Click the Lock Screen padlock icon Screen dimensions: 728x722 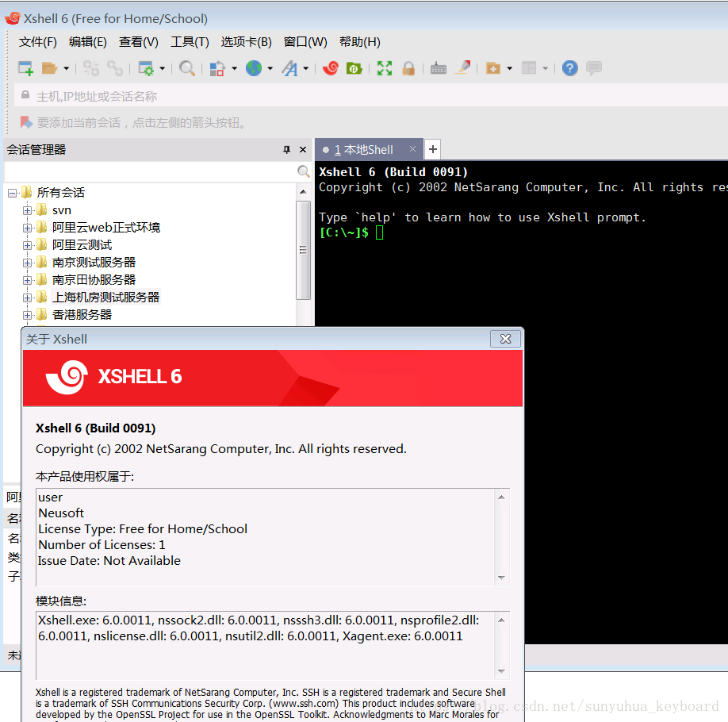click(x=408, y=68)
